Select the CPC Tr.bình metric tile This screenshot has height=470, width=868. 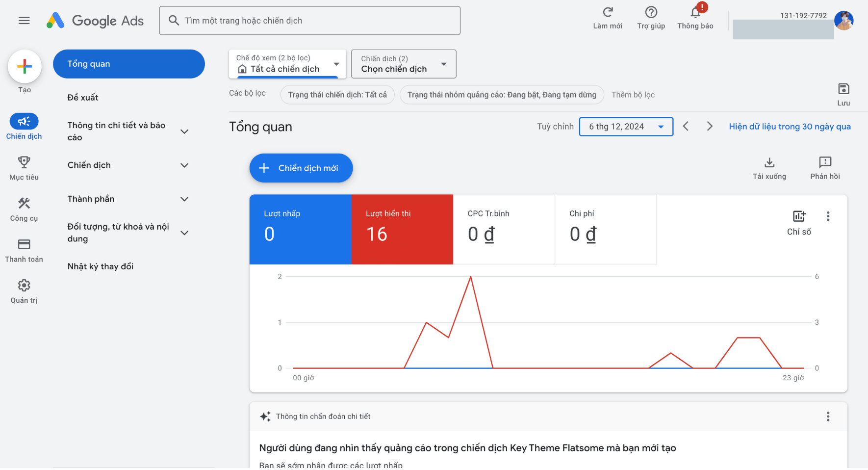click(504, 230)
